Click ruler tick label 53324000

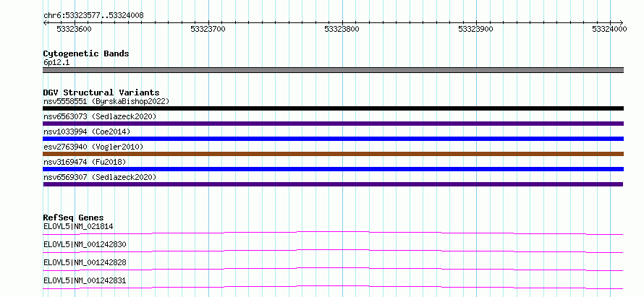pos(609,29)
